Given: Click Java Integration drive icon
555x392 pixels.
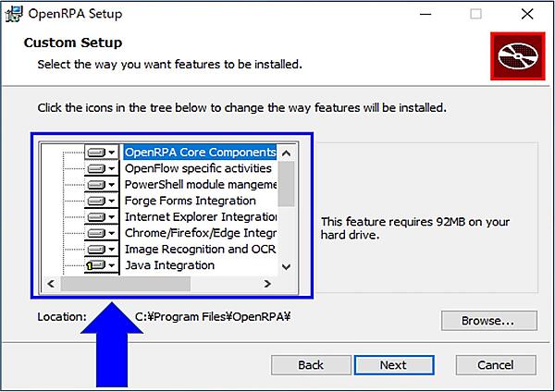Looking at the screenshot, I should (102, 265).
